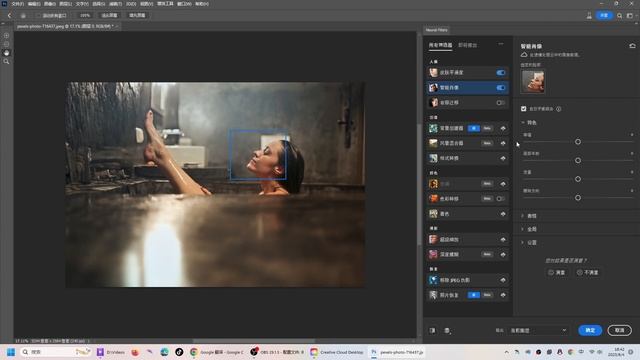
Task: Click the 适合屏幕 fit screen button
Action: tap(109, 16)
